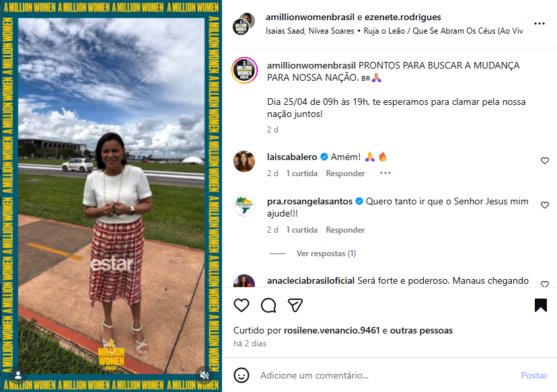Remove the saved bookmark on this post
557x392 pixels.
541,305
